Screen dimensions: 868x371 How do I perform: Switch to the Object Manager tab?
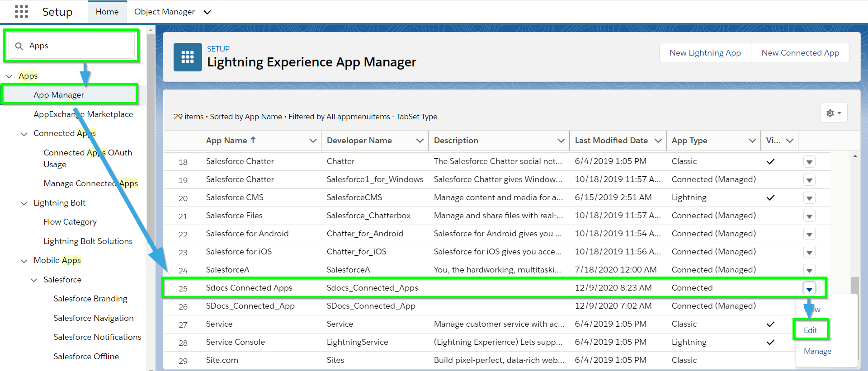[x=165, y=12]
